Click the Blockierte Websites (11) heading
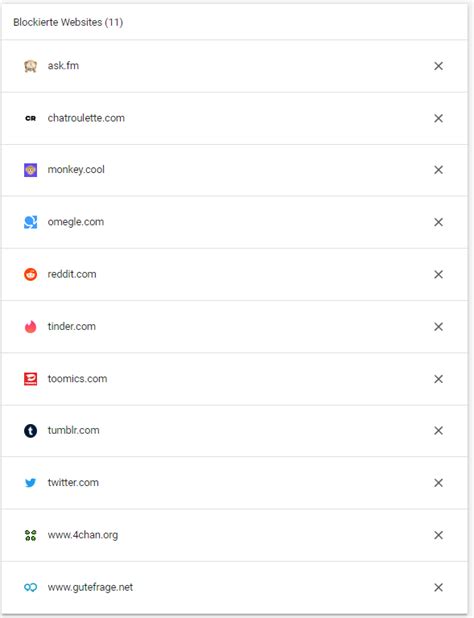This screenshot has height=618, width=474. coord(68,22)
